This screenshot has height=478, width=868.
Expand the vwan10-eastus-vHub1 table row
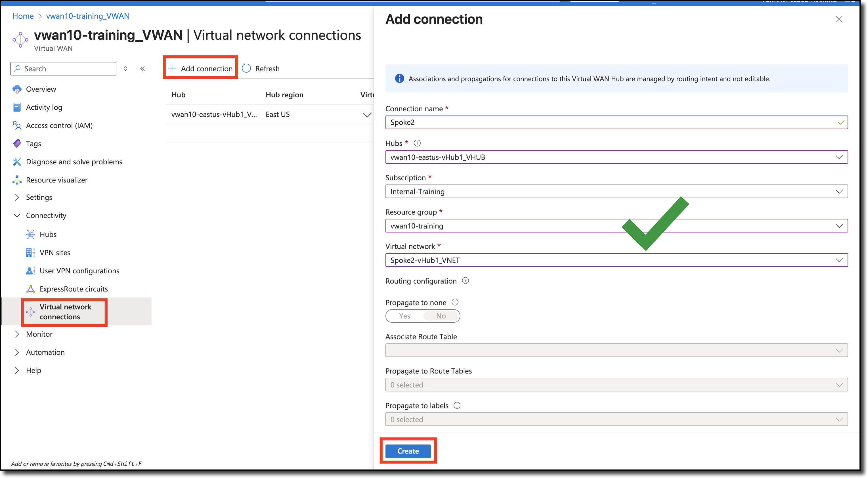pyautogui.click(x=367, y=114)
